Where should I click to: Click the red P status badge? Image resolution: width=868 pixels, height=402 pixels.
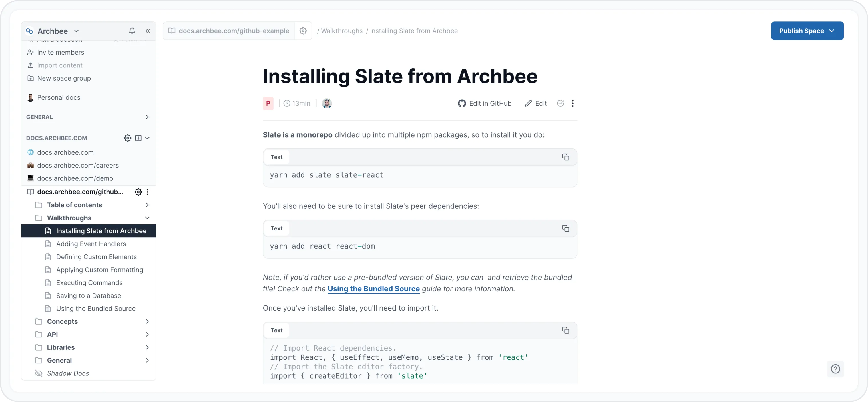tap(268, 103)
